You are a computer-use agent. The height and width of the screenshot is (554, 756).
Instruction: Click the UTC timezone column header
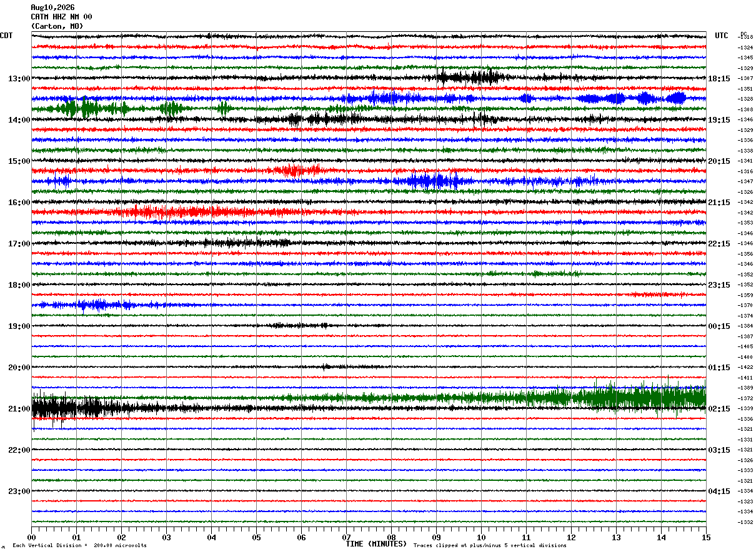[x=722, y=36]
